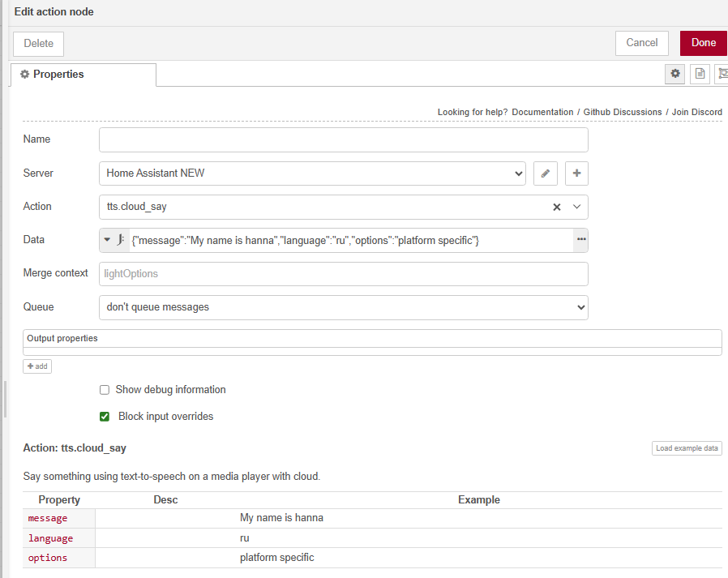Open the node appearance icon
The height and width of the screenshot is (578, 728).
(721, 74)
